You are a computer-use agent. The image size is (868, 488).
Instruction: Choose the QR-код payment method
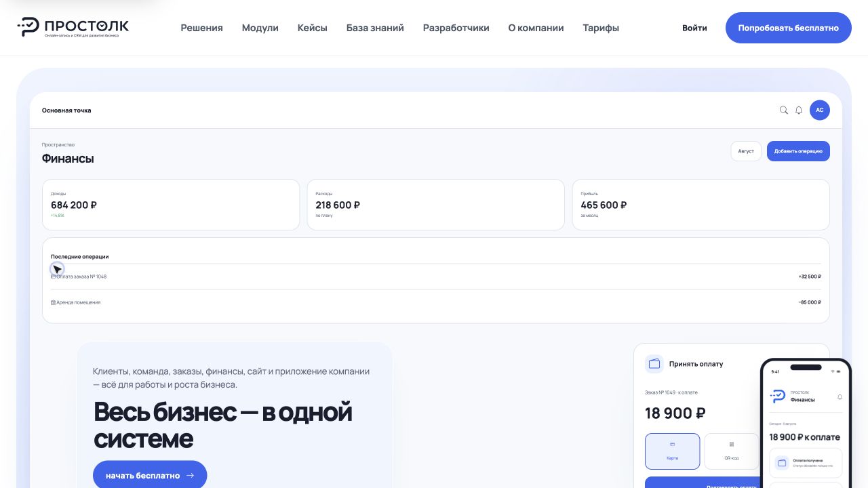click(732, 451)
